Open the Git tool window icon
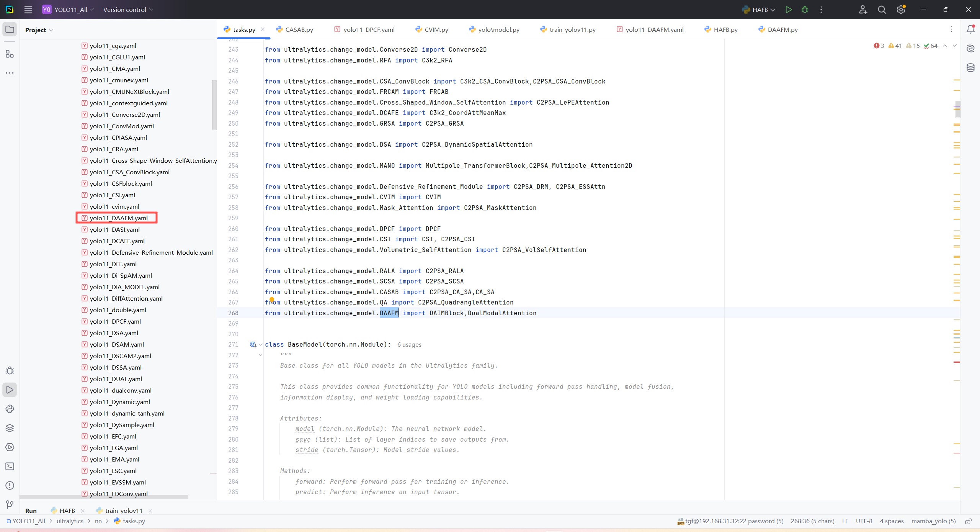Image resolution: width=980 pixels, height=532 pixels. [x=10, y=505]
